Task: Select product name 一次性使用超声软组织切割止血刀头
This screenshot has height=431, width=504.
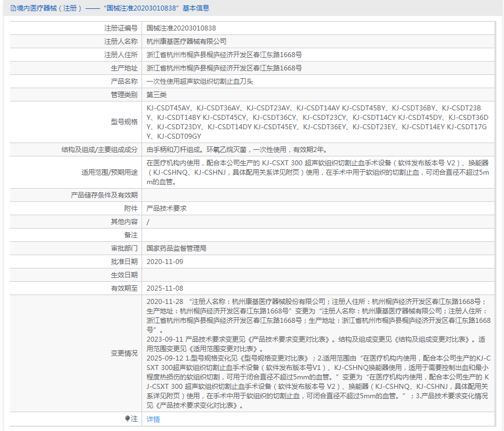Action: click(x=200, y=82)
